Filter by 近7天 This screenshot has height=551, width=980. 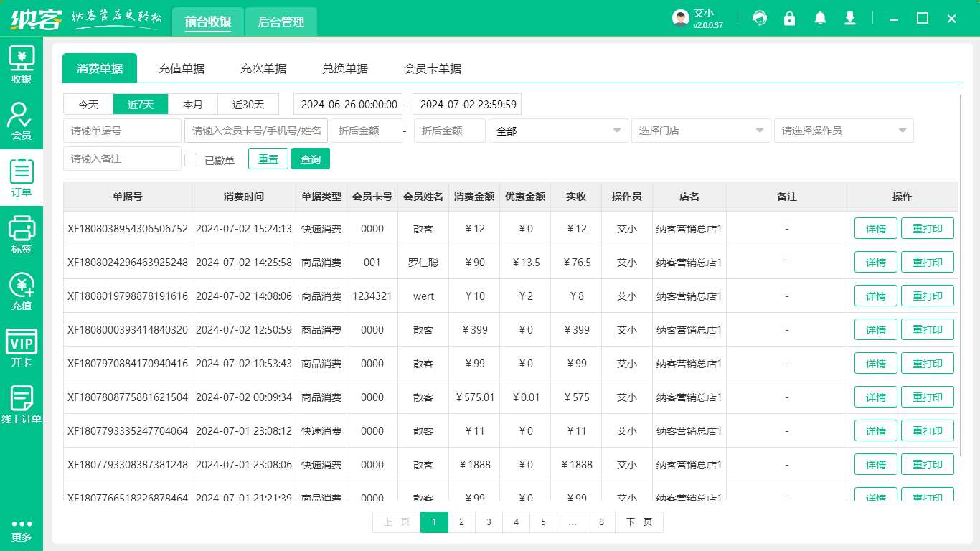pos(141,104)
